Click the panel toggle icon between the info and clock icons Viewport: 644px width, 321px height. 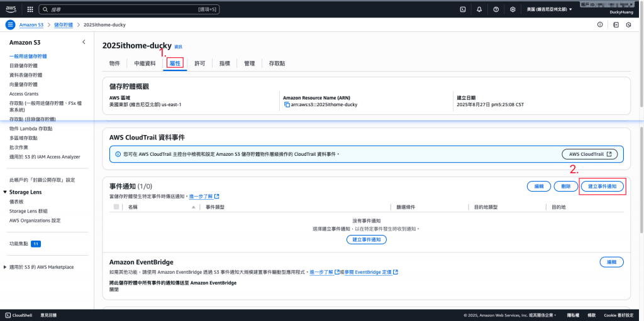tap(616, 24)
